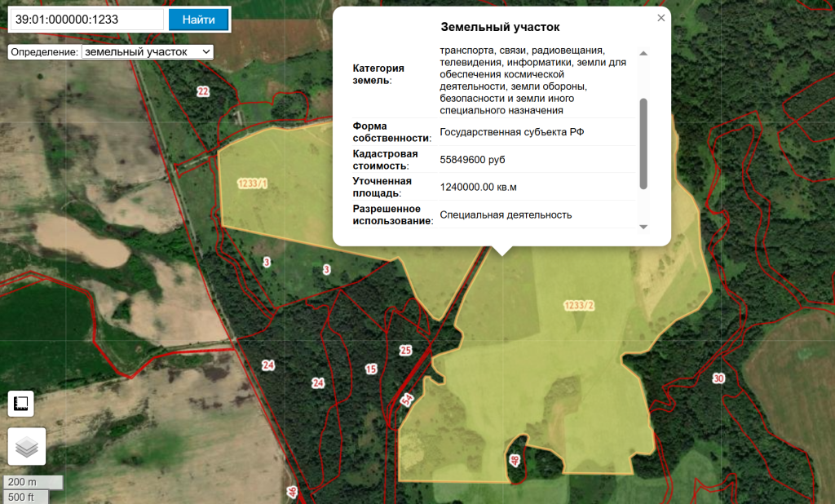Select parcel label 1233/1 on map
The height and width of the screenshot is (504, 835).
[252, 183]
